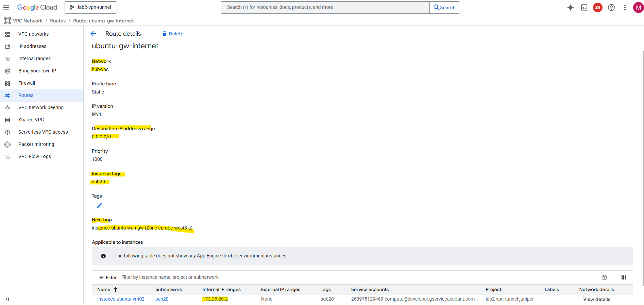Click the edit pencil under Tags
644x305 pixels.
(100, 205)
